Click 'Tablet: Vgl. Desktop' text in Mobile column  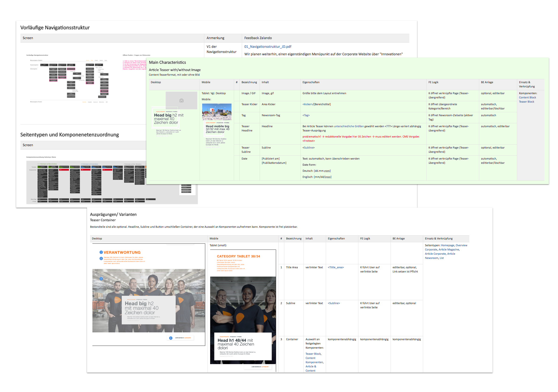pos(213,93)
